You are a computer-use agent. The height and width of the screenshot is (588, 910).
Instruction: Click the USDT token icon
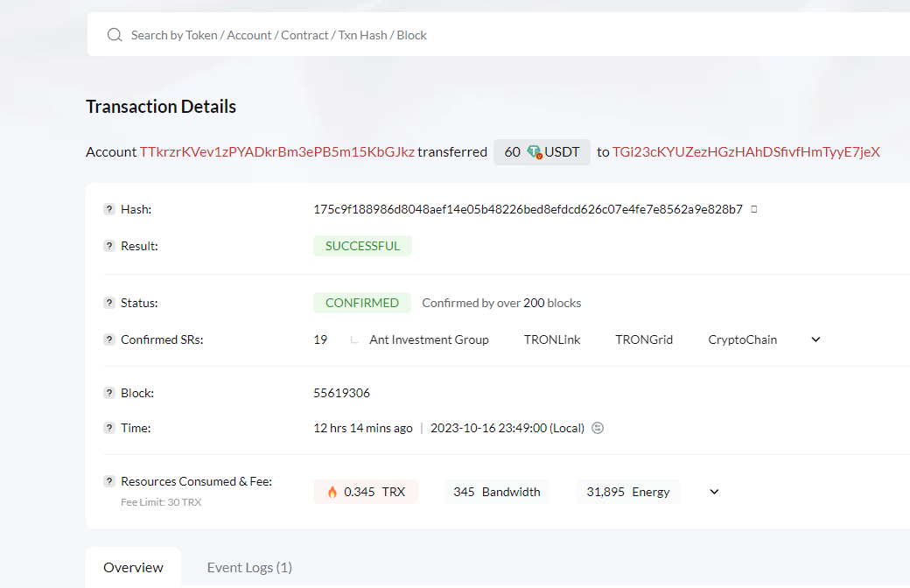[x=534, y=152]
